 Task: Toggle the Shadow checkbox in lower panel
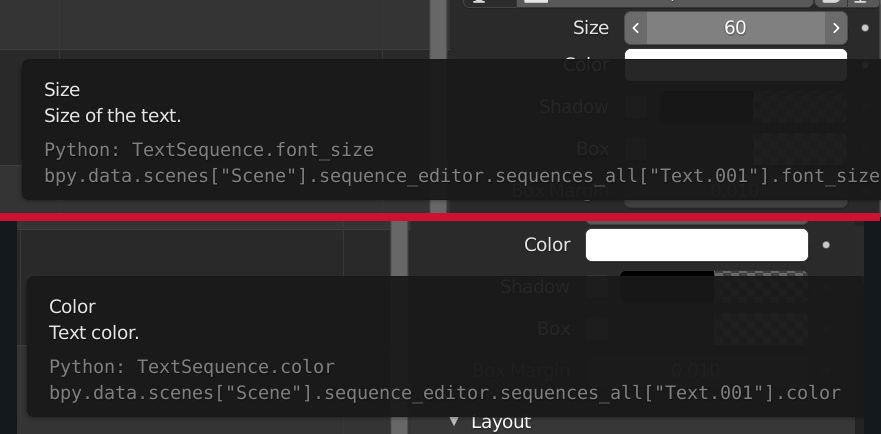click(x=597, y=287)
